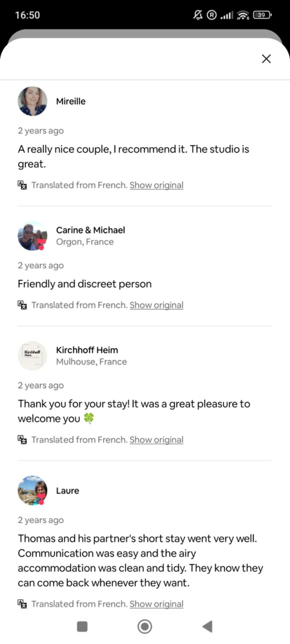Tap Mireille's profile photo

coord(32,101)
